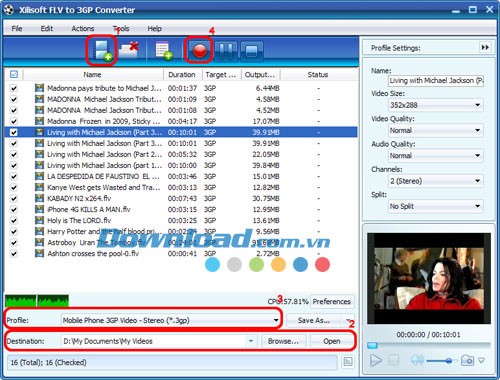This screenshot has width=500, height=380.
Task: Stop conversion using the Stop toolbar icon
Action: (x=251, y=51)
